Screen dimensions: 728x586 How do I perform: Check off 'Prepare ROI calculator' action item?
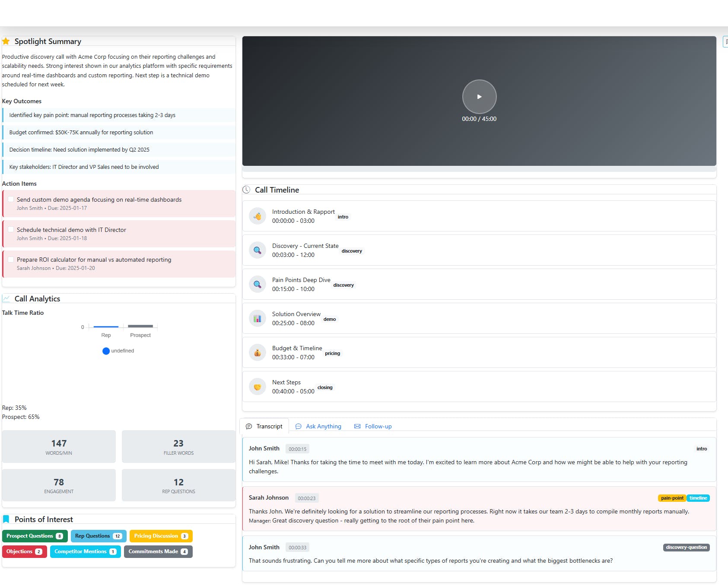coord(11,259)
